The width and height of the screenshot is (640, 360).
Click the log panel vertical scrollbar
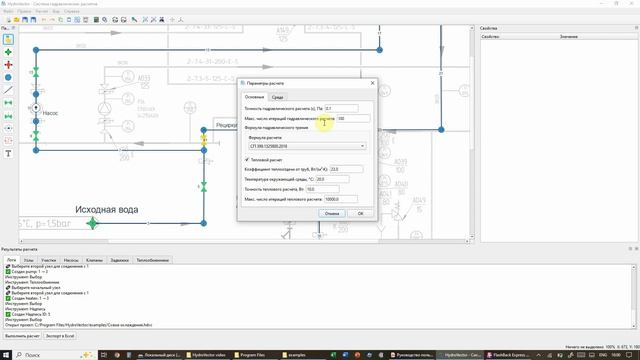point(634,296)
